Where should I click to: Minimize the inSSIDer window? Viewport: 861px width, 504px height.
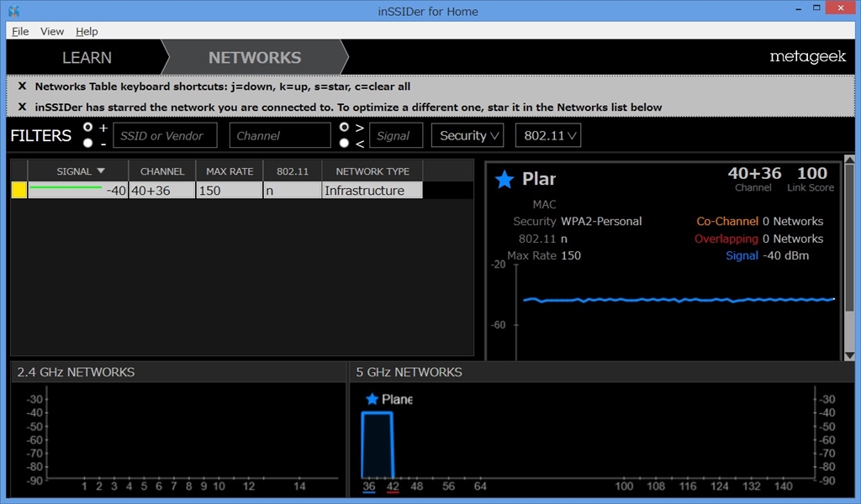(x=798, y=8)
